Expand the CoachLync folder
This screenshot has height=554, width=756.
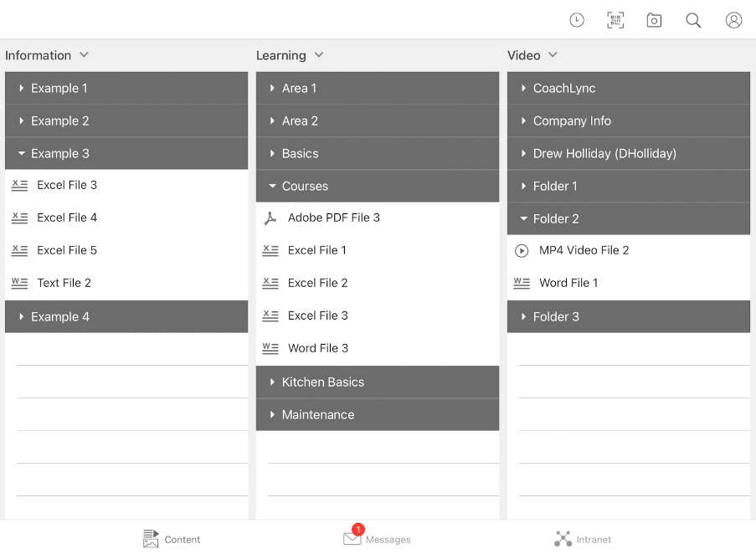click(x=629, y=88)
